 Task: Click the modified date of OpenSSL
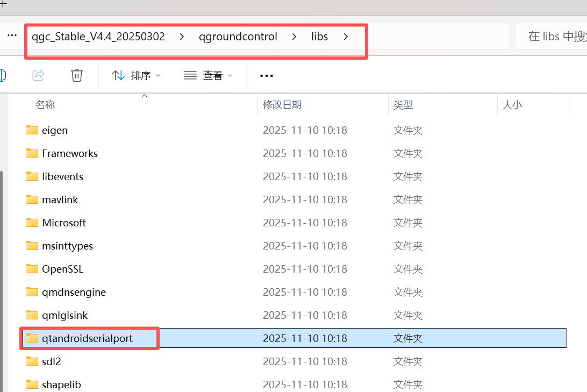pyautogui.click(x=305, y=269)
